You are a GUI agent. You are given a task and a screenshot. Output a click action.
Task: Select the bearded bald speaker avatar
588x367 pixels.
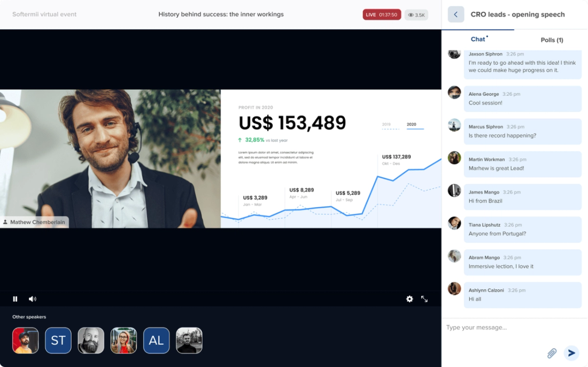pos(91,340)
